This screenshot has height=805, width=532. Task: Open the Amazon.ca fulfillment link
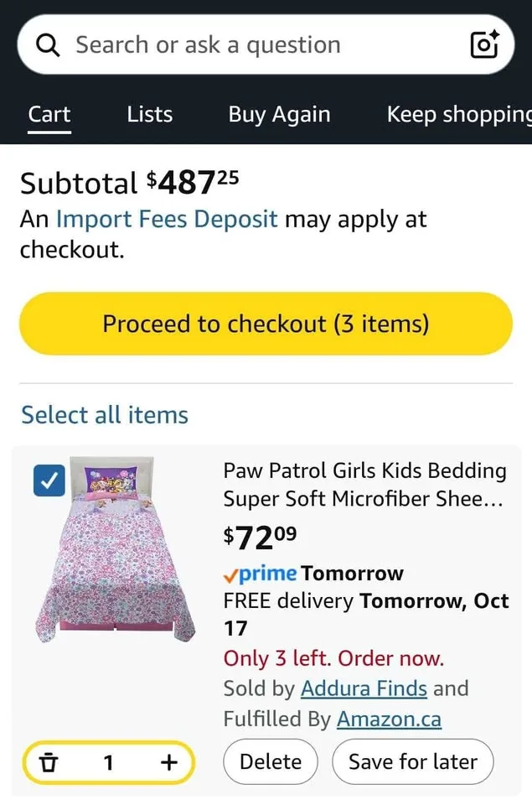(389, 719)
